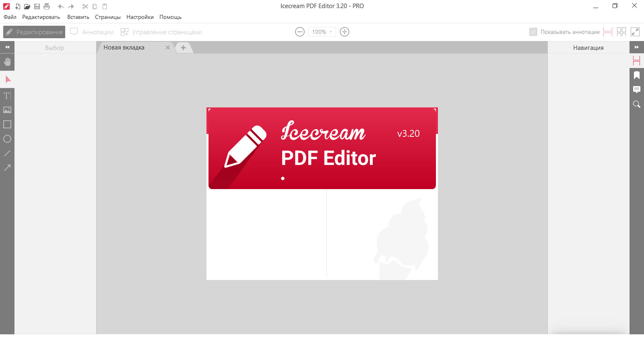
Task: Save the document with the floppy icon
Action: [37, 6]
